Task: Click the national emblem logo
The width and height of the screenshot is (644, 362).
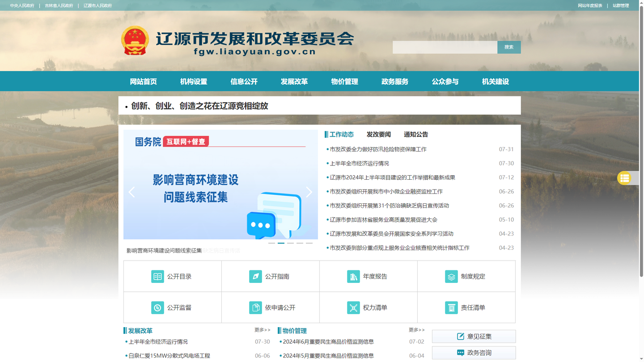Action: click(x=135, y=41)
